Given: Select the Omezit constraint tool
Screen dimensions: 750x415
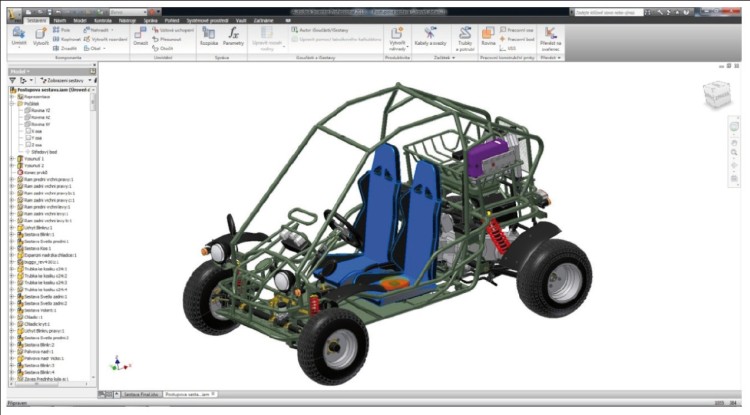Looking at the screenshot, I should coord(141,34).
